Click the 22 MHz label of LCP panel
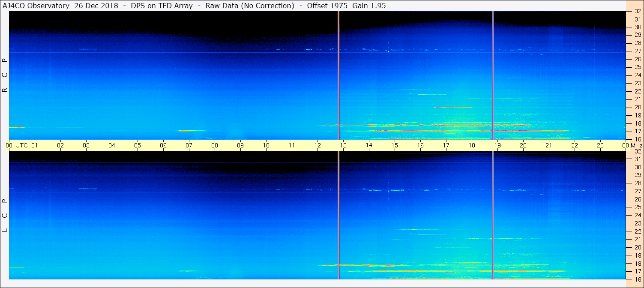 click(x=638, y=231)
